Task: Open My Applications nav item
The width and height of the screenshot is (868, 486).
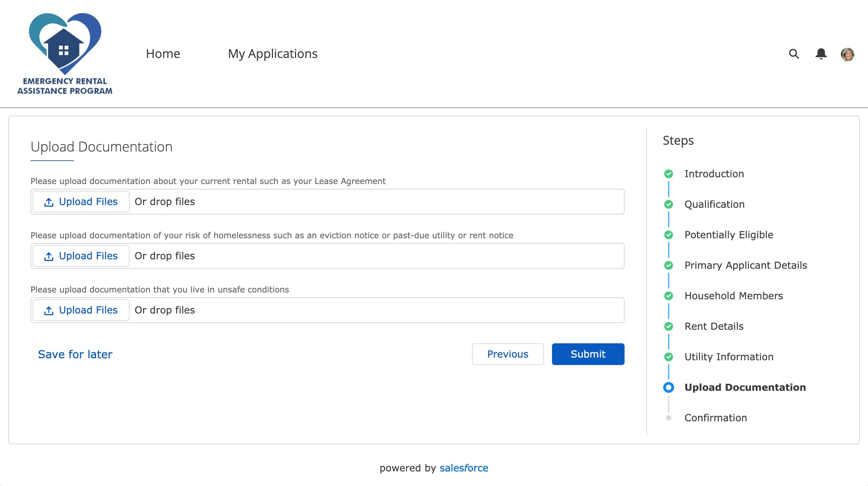Action: (x=273, y=54)
